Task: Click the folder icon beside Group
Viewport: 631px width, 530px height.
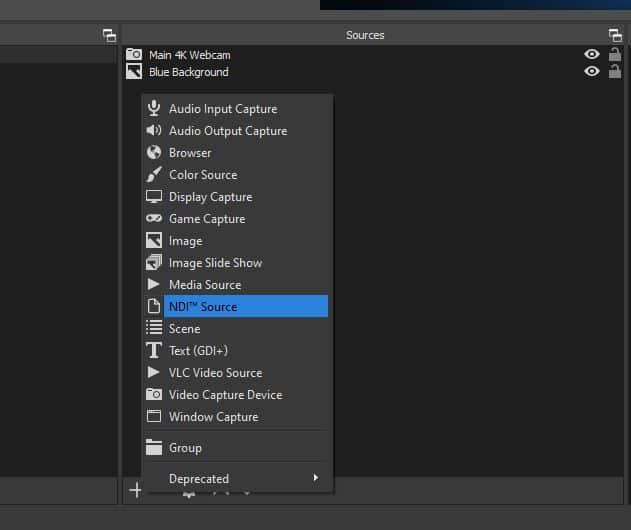Action: pyautogui.click(x=154, y=447)
